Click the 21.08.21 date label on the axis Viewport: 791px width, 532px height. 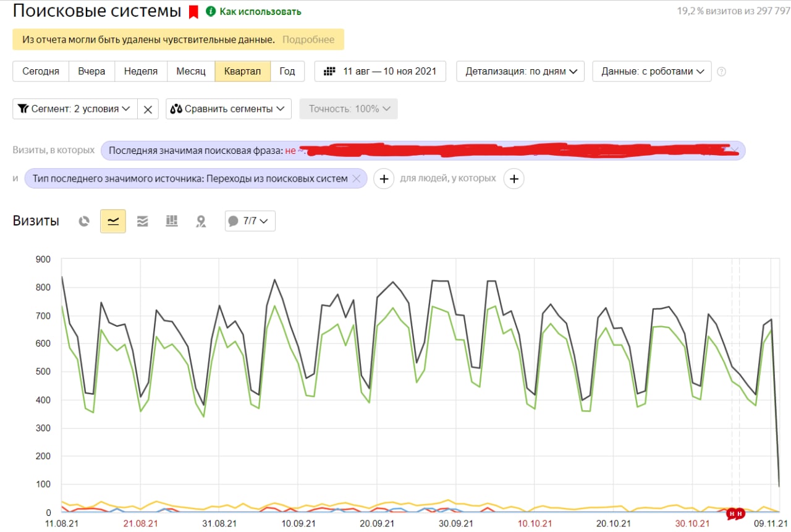coord(141,523)
